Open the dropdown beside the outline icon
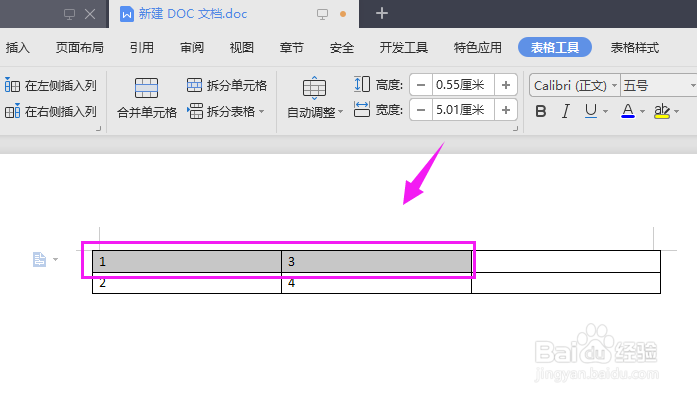The width and height of the screenshot is (697, 398). (x=56, y=259)
